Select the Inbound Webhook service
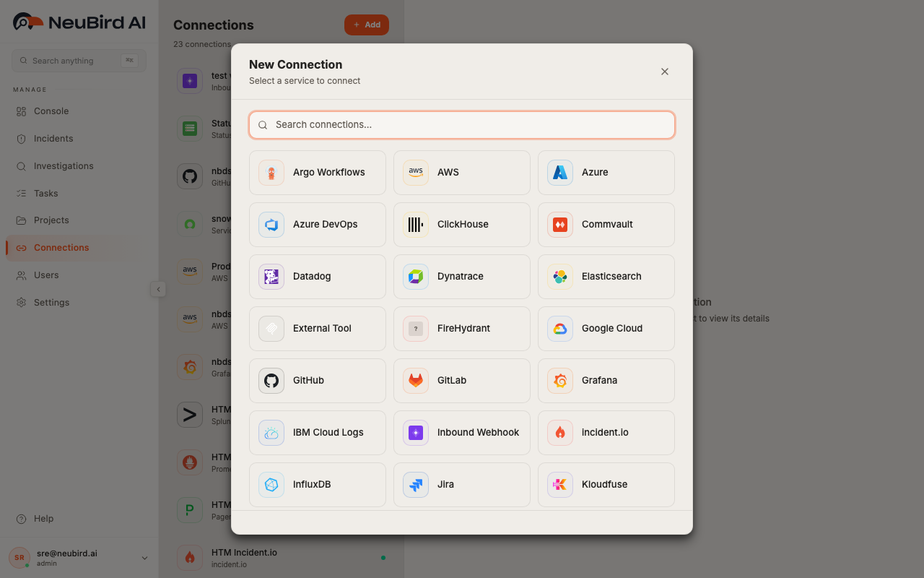The image size is (924, 578). coord(461,432)
